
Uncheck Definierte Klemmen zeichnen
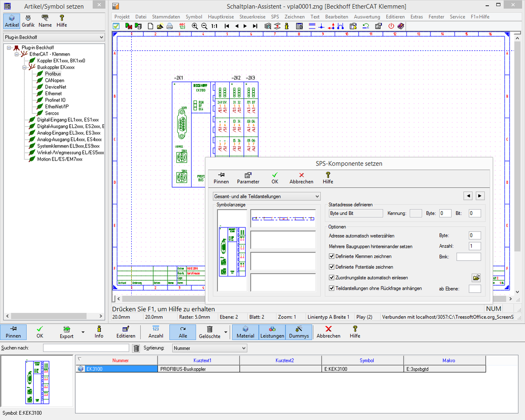(x=332, y=256)
